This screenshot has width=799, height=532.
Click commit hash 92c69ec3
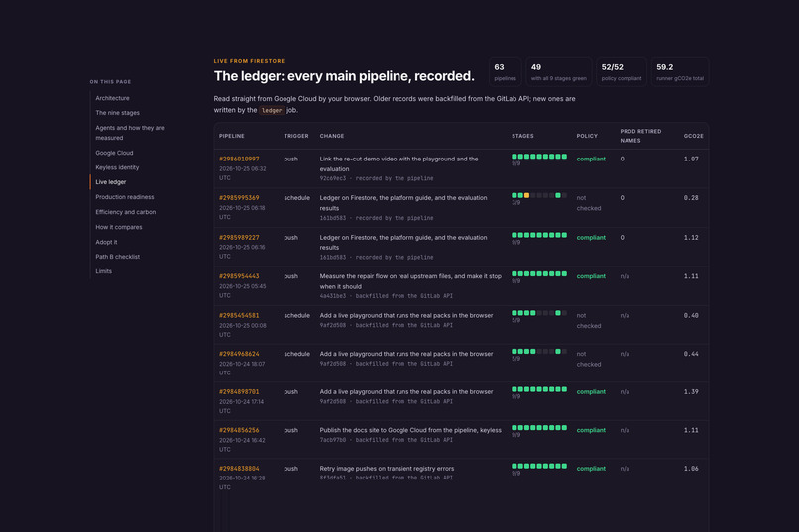point(333,178)
